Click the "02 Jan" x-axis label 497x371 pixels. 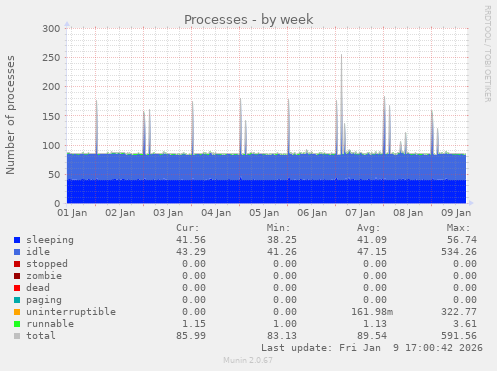120,213
